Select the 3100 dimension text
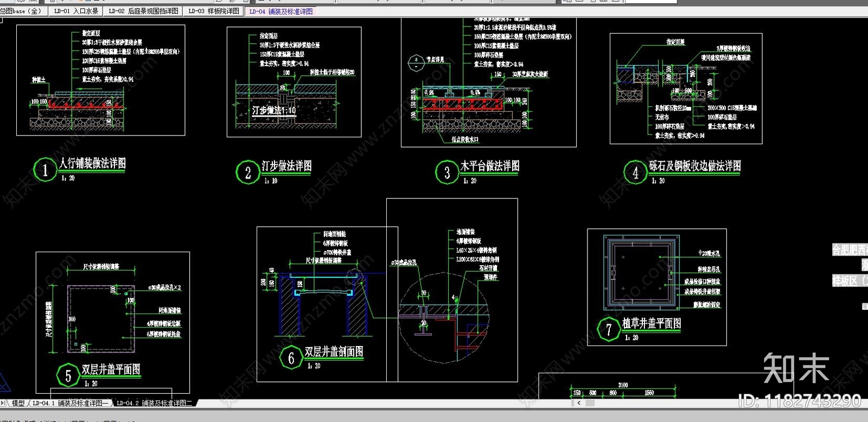868x422 pixels. [x=623, y=385]
